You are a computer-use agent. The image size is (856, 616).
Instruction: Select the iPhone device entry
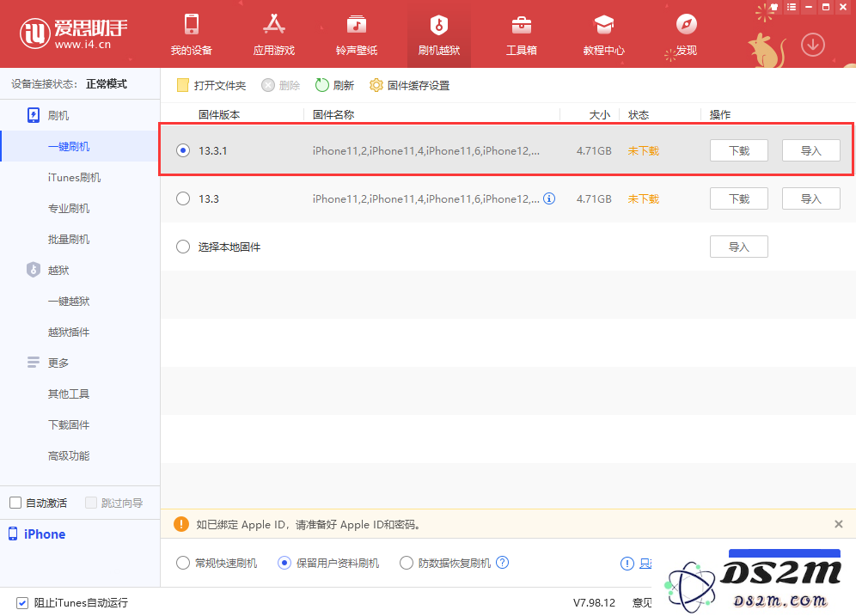click(37, 534)
